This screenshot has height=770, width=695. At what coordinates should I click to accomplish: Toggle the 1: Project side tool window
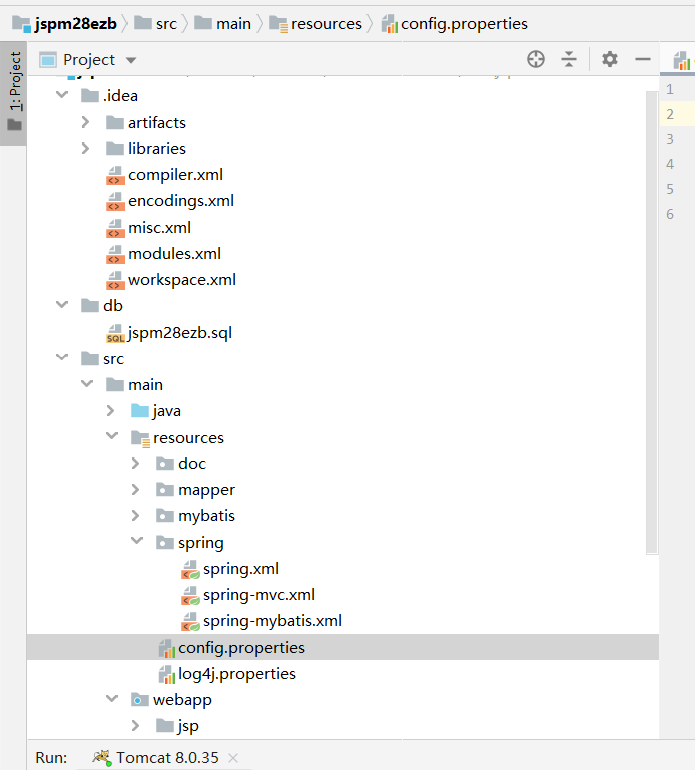coord(14,92)
